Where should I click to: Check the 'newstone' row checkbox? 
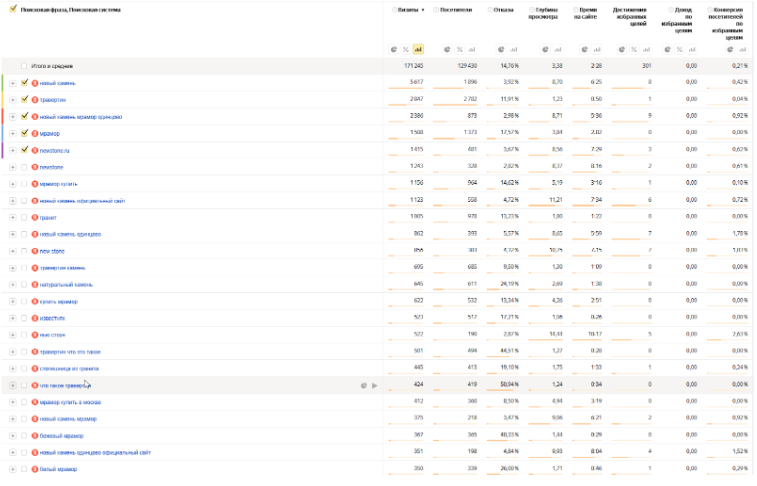click(x=24, y=167)
